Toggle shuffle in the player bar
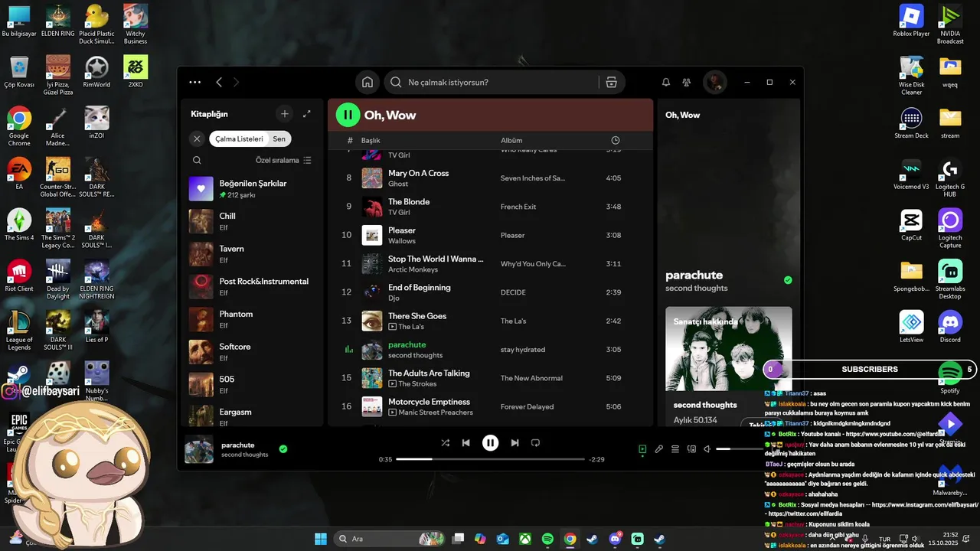980x551 pixels. coord(446,443)
